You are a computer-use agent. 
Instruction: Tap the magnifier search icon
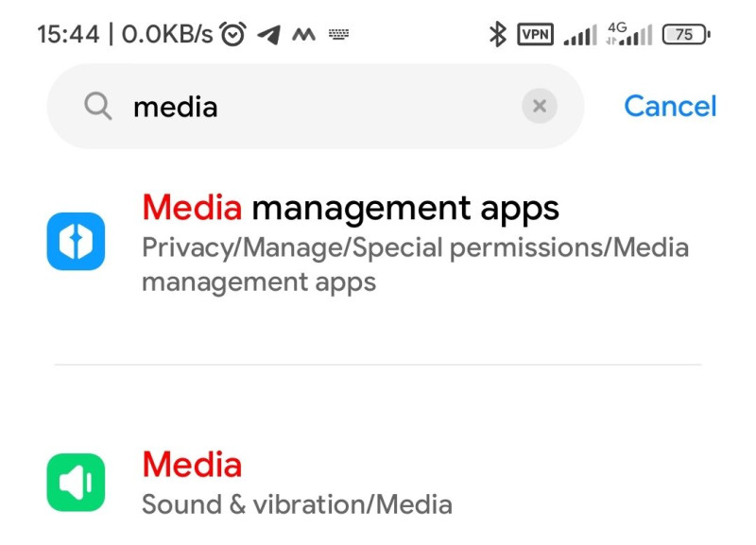click(x=98, y=106)
